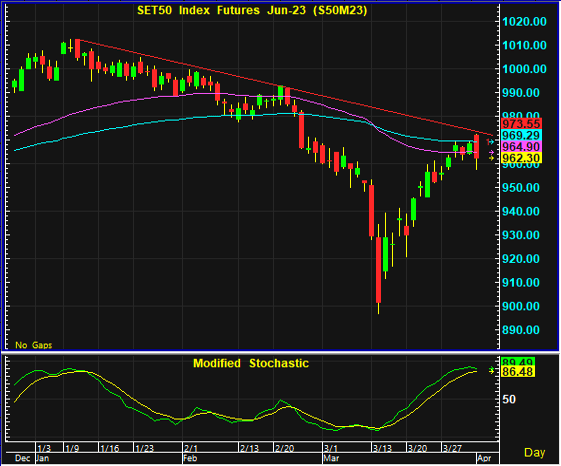This screenshot has width=561, height=466.
Task: Click the 1/23 date label
Action: click(x=145, y=448)
